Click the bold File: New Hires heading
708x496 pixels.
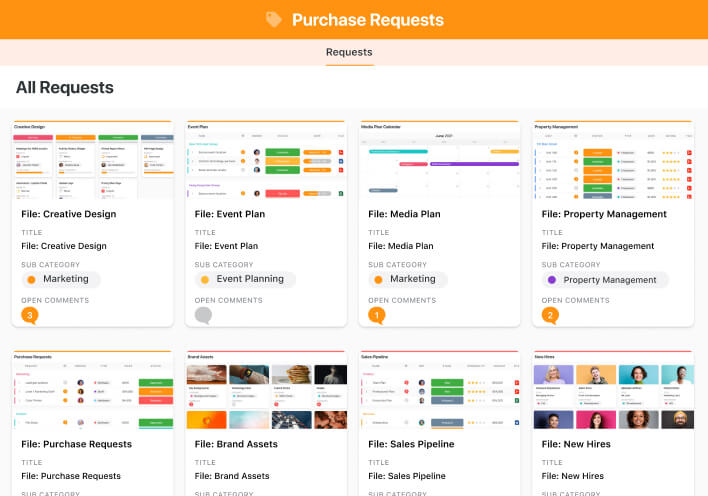coord(576,444)
